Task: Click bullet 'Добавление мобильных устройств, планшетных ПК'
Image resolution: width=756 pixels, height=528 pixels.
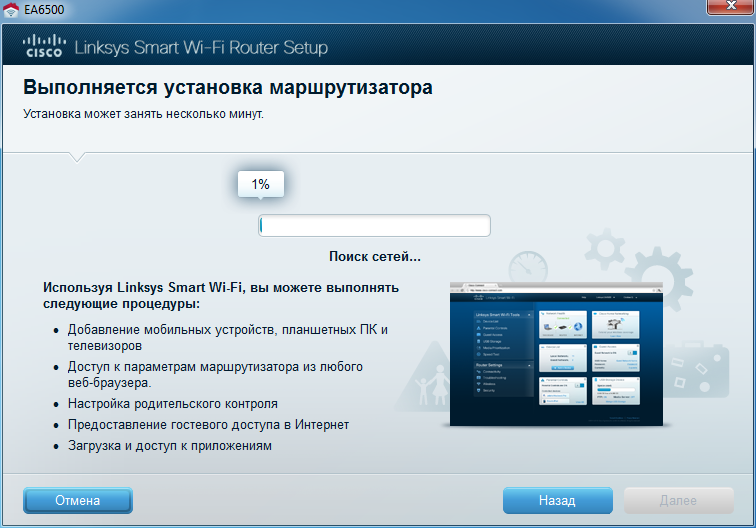Action: click(228, 338)
